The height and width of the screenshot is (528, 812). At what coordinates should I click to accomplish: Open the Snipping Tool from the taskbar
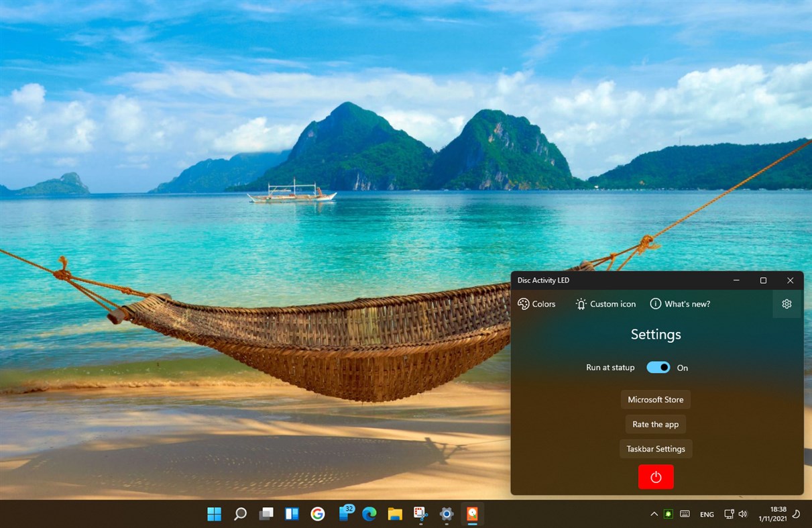420,514
